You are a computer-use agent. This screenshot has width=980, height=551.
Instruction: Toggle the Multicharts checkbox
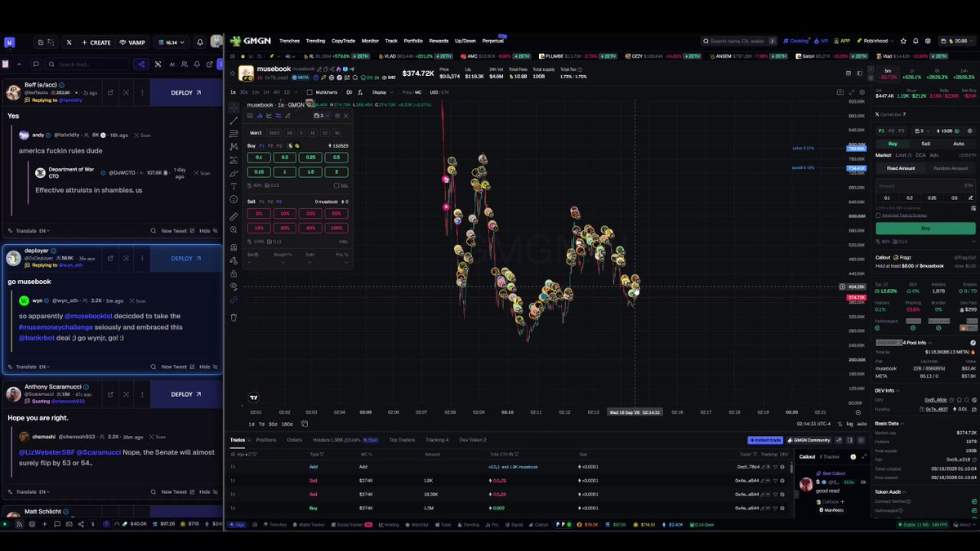click(x=309, y=92)
